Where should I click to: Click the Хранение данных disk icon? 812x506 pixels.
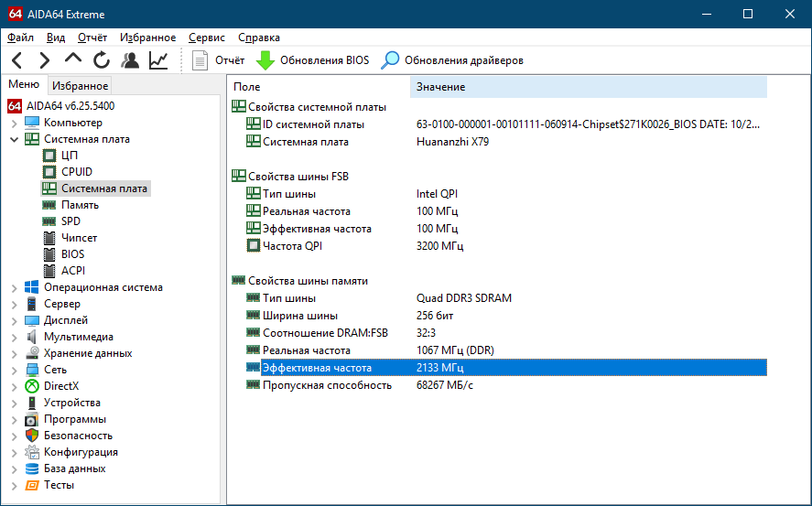32,353
